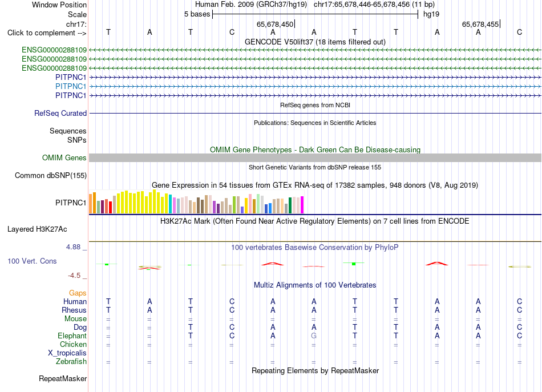Select the Chicken alignment row label
The height and width of the screenshot is (392, 542).
point(73,344)
